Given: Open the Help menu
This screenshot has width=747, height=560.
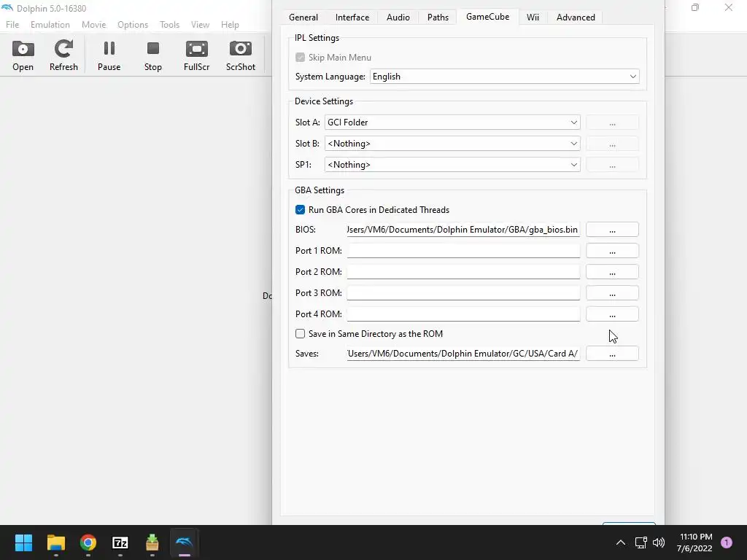Looking at the screenshot, I should (230, 25).
